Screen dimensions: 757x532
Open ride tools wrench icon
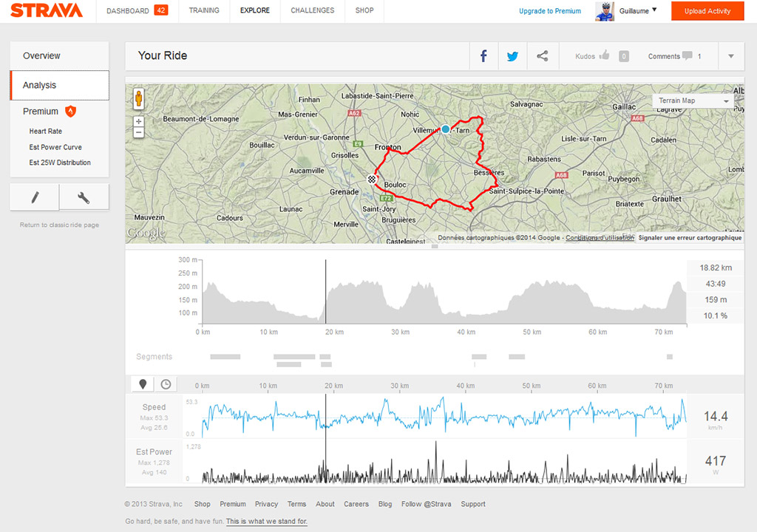84,197
